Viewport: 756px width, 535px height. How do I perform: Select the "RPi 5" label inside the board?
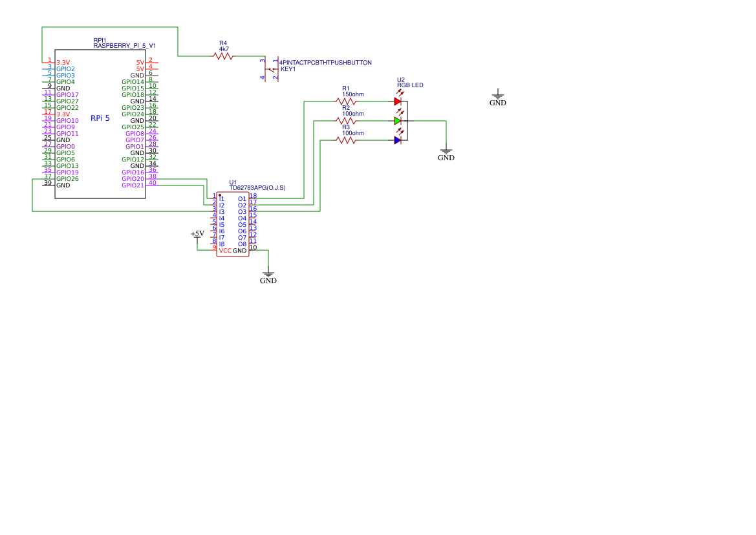(100, 118)
